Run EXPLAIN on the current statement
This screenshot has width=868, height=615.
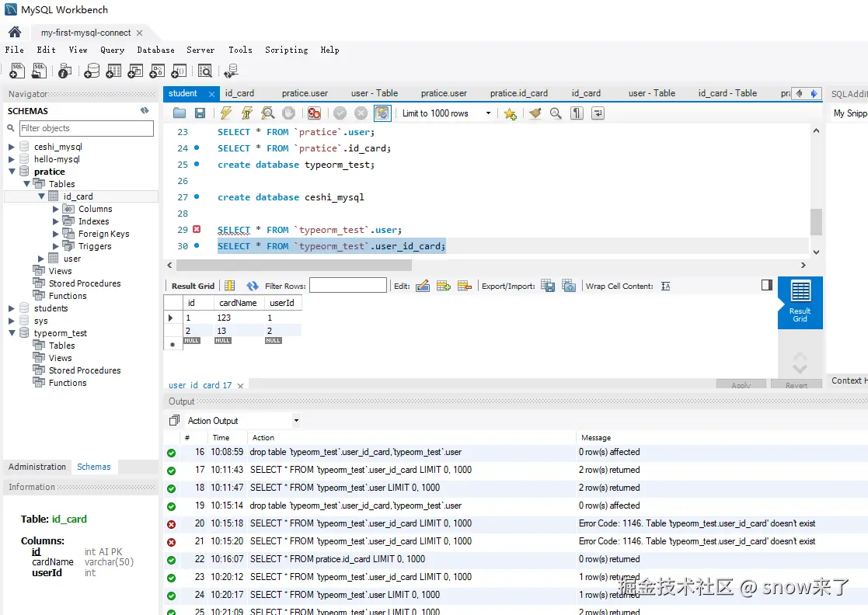coord(268,113)
